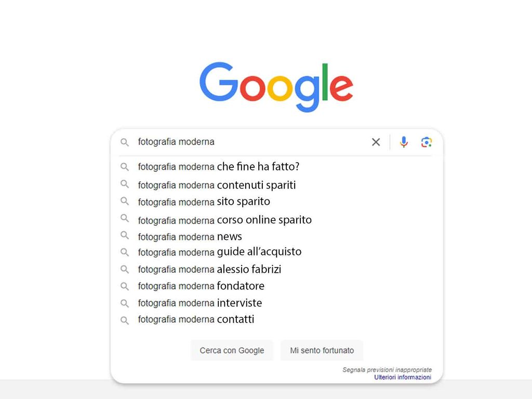Select suggestion 'fotografia moderna sito sparito'
Viewport: 532px width, 399px height.
click(204, 202)
